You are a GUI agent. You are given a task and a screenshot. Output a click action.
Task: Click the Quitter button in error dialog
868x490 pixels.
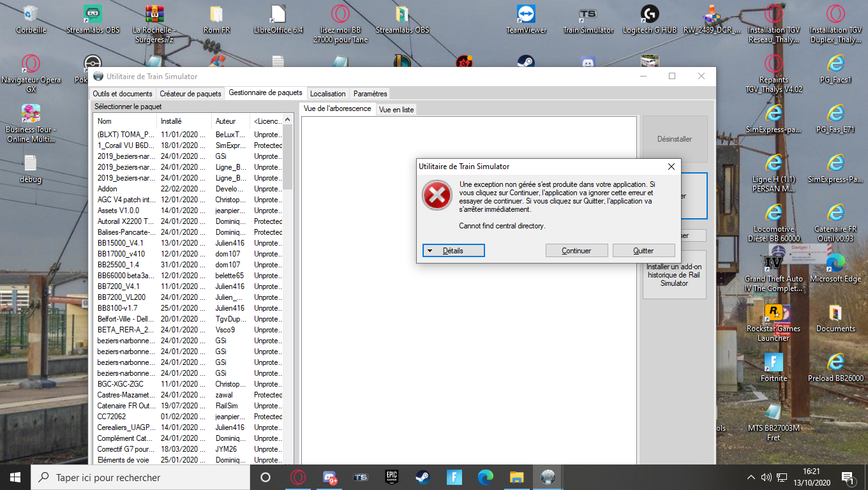point(643,251)
